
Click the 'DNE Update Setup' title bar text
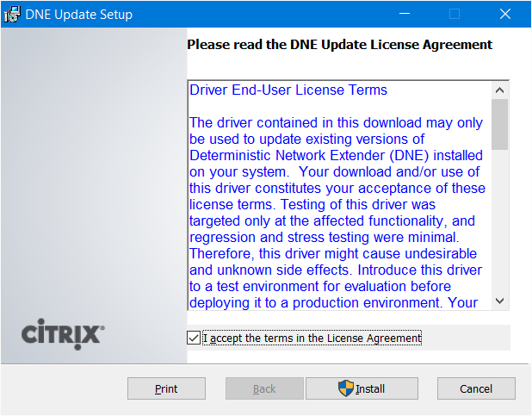(x=78, y=15)
